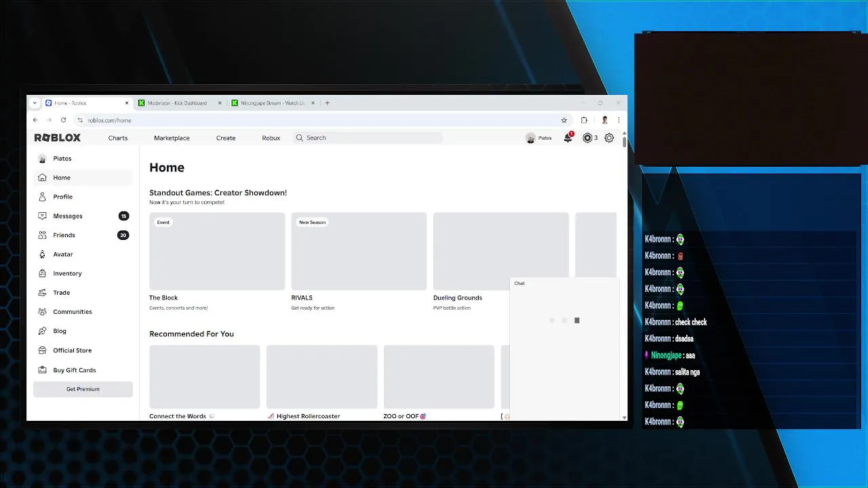
Task: Click the Friends badge showing 20
Action: 123,235
